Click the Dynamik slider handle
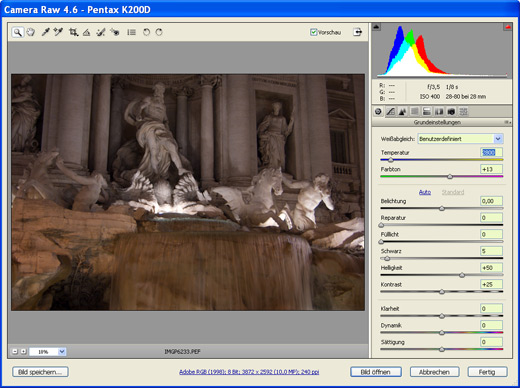Viewport: 520px width, 388px height. tap(442, 333)
